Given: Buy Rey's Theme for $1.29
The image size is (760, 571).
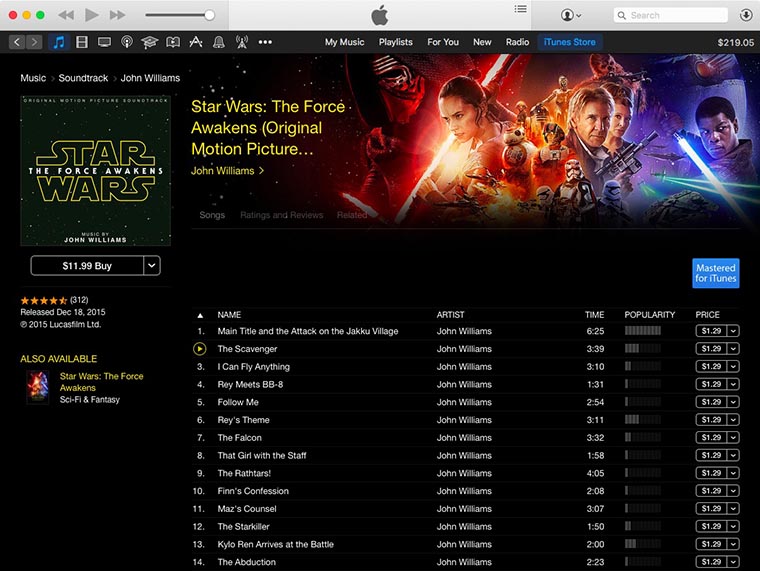Looking at the screenshot, I should click(712, 420).
